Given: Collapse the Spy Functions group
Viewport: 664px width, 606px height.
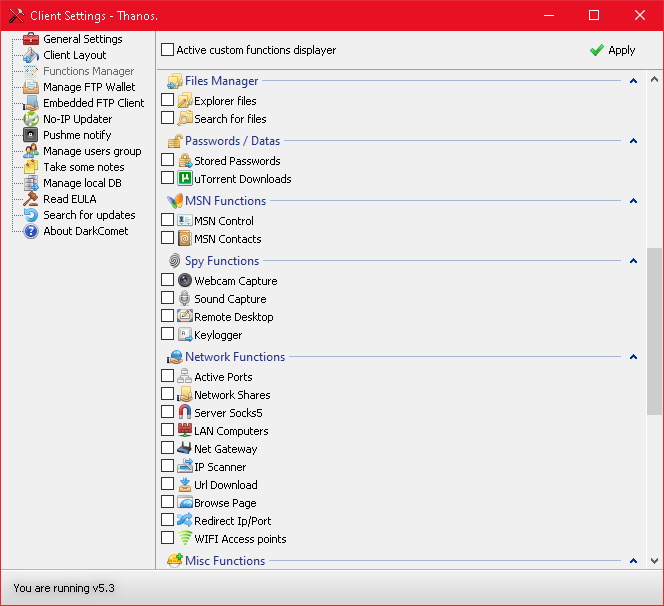Looking at the screenshot, I should point(634,261).
